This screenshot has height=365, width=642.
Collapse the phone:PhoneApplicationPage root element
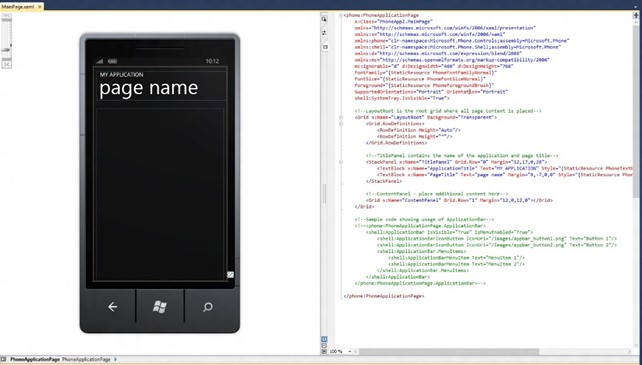point(341,15)
